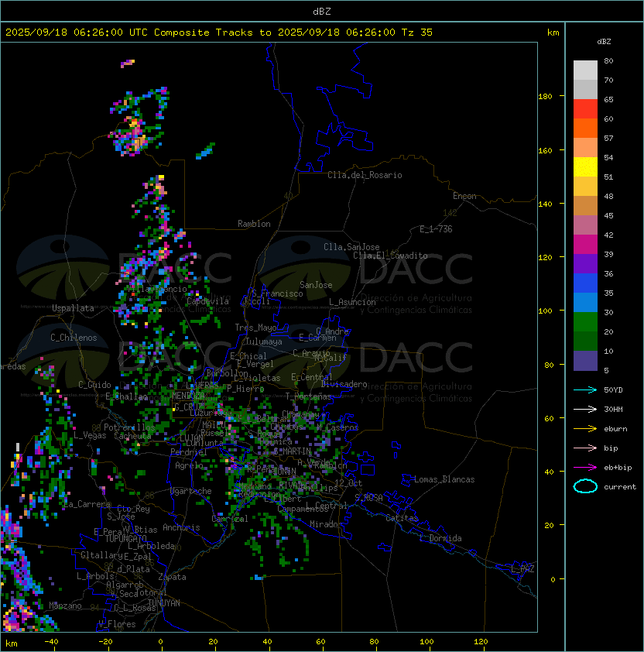Click the dBZ title at top
This screenshot has height=652, width=644.
(322, 11)
